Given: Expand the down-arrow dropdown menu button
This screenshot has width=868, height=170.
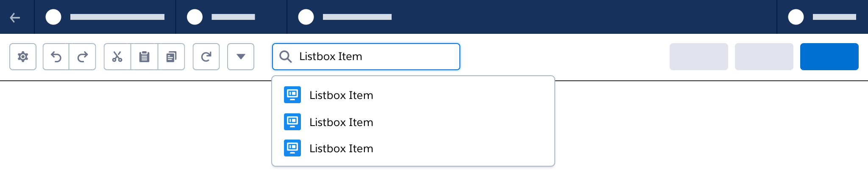Looking at the screenshot, I should pos(241,57).
